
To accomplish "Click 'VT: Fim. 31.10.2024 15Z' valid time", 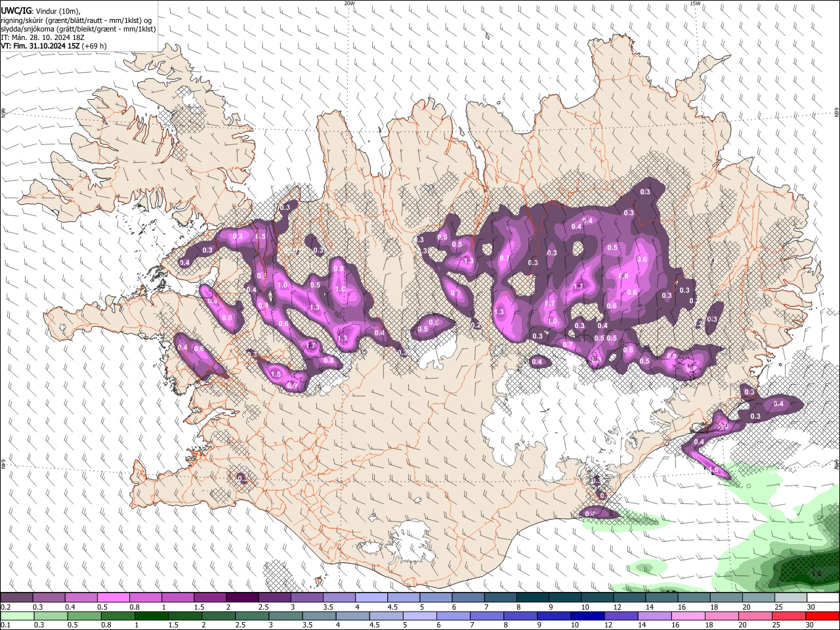I will point(41,46).
